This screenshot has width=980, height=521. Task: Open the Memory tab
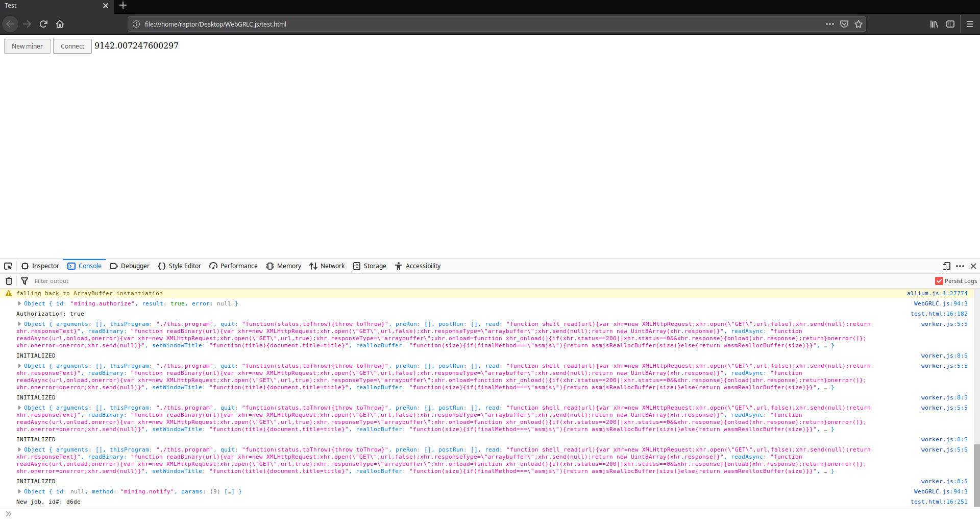284,266
